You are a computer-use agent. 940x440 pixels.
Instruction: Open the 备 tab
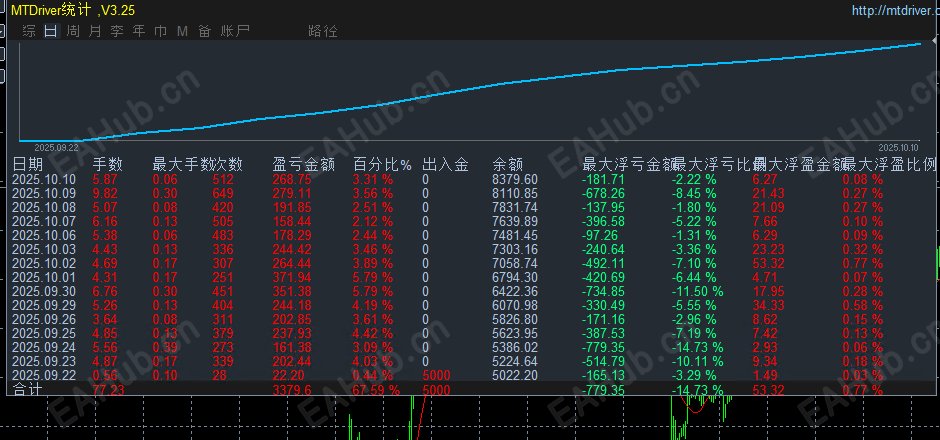[204, 31]
